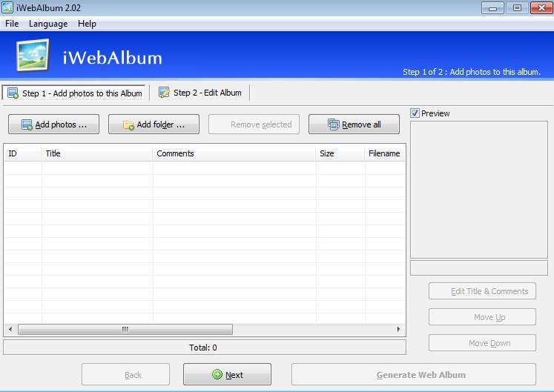Toggle the Preview checkbox
This screenshot has height=392, width=554.
[415, 113]
